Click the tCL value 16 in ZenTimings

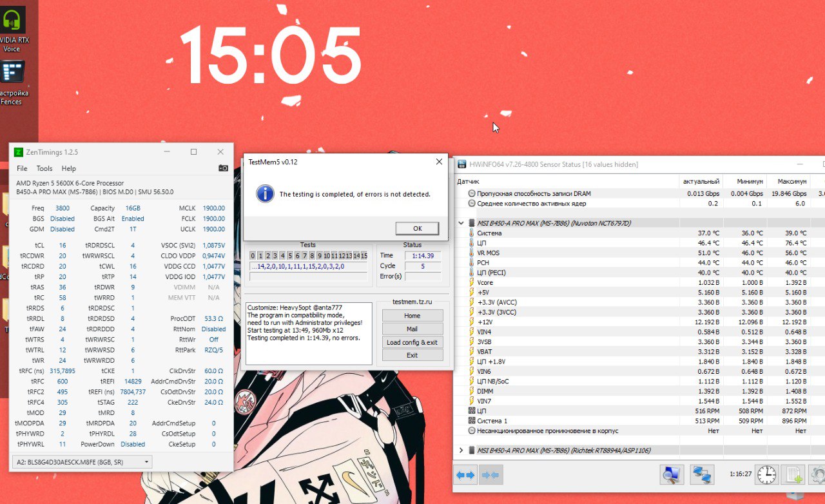pos(63,246)
